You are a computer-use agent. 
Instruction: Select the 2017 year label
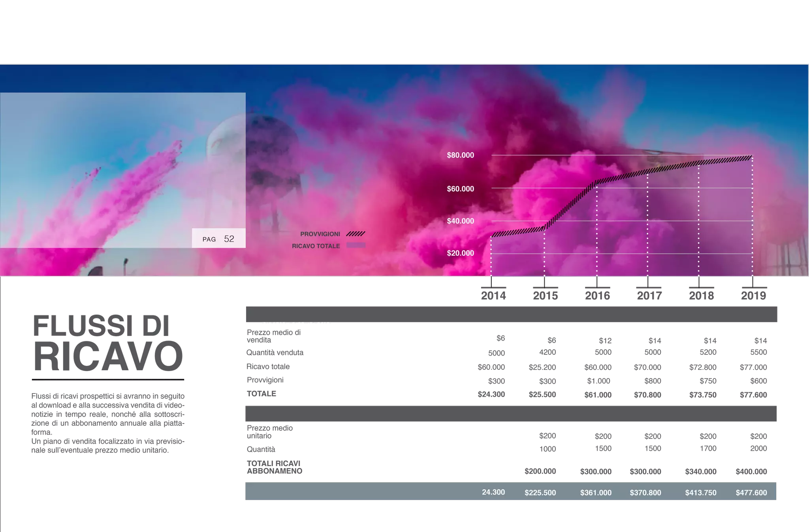649,295
